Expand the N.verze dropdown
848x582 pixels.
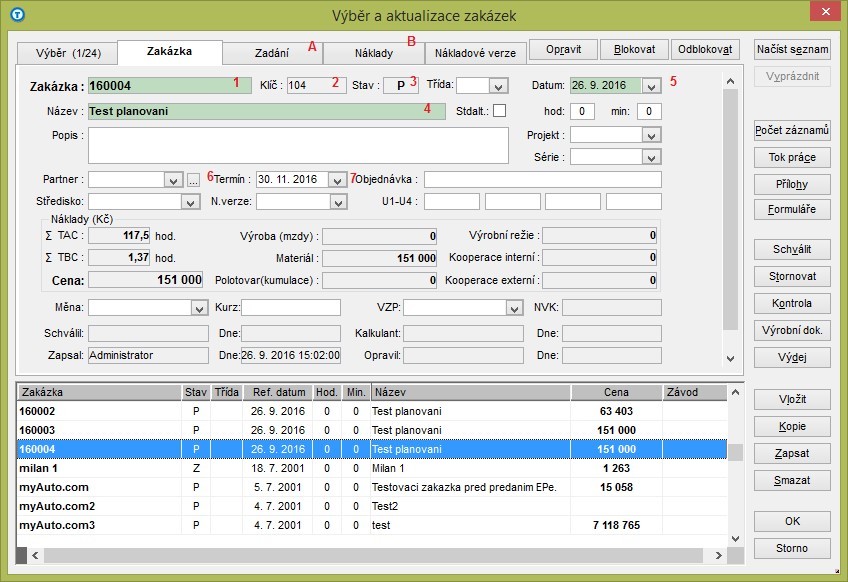click(338, 202)
